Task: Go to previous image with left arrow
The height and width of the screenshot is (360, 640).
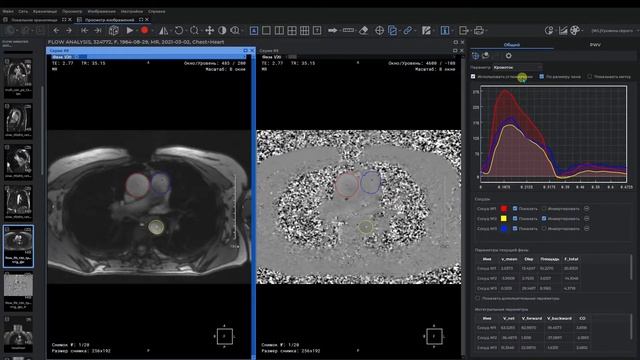Action: 56,31
